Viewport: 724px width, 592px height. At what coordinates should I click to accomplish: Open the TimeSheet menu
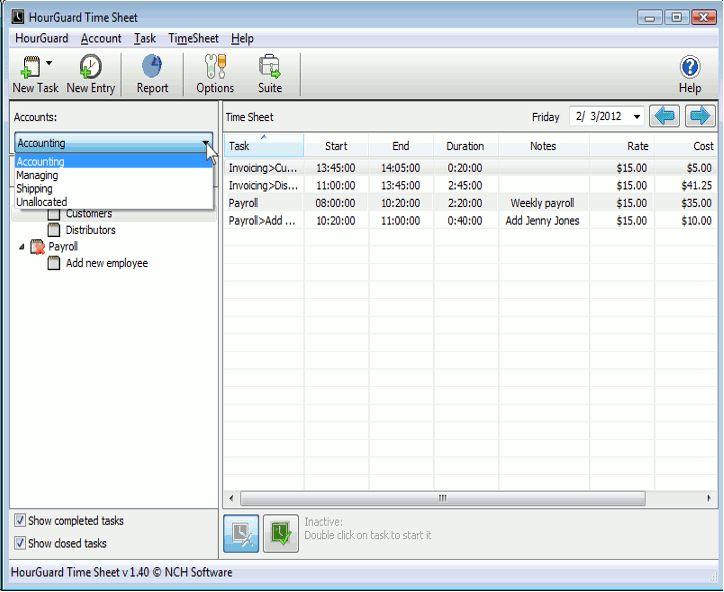tap(193, 38)
